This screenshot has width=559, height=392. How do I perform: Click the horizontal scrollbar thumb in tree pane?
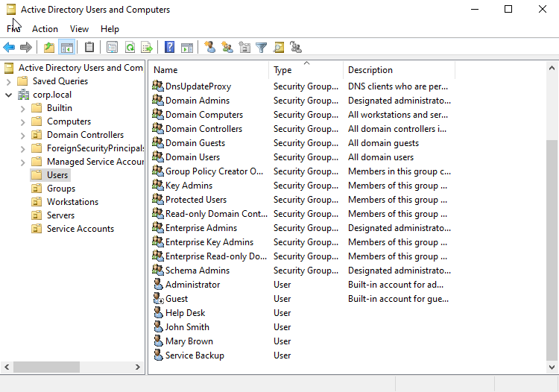tap(47, 367)
